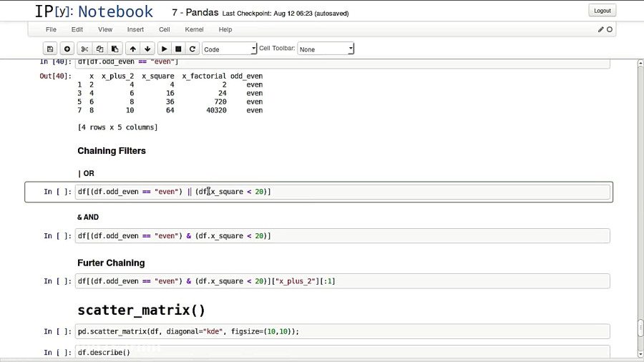Click the | OR markdown heading

87,174
